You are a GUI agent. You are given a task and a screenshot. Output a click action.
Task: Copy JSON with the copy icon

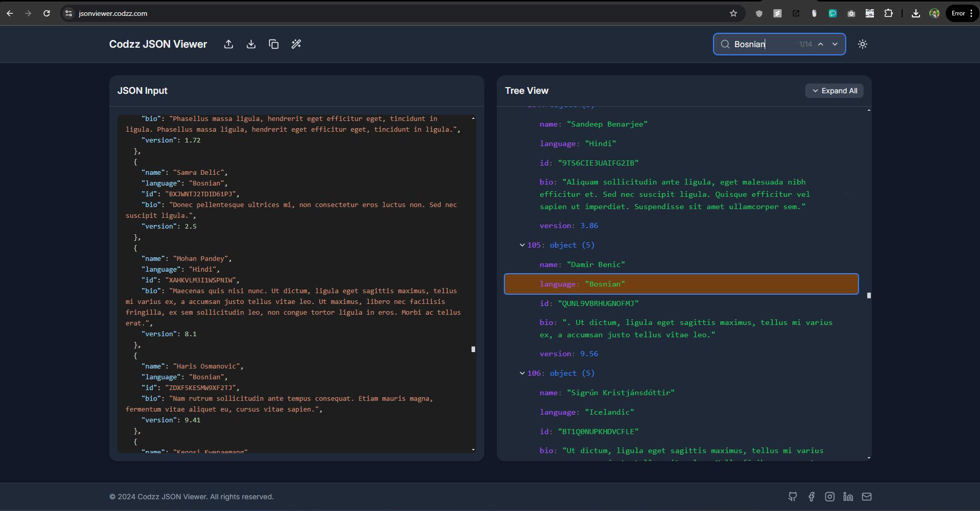274,44
